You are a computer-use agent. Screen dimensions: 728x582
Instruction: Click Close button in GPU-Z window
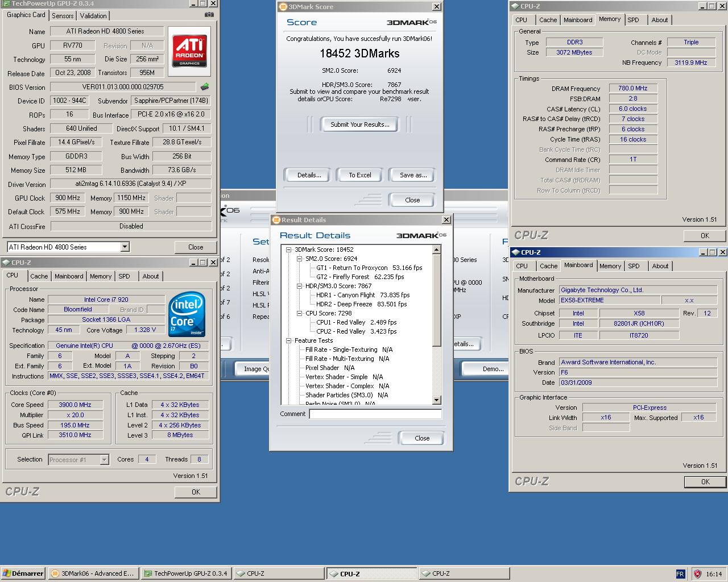[x=196, y=247]
